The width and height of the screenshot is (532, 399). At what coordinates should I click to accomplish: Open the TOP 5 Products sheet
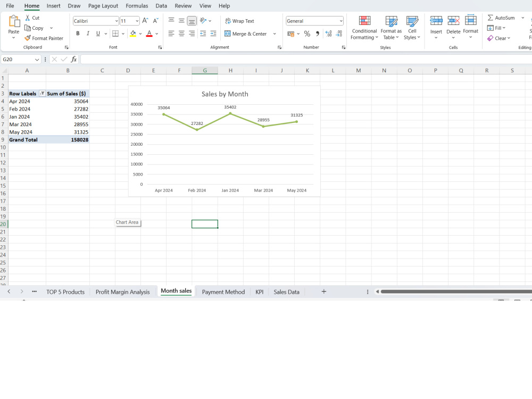[65, 292]
